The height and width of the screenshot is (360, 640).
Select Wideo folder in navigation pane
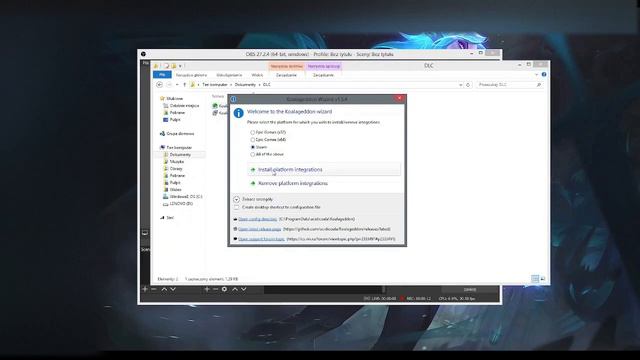point(172,189)
